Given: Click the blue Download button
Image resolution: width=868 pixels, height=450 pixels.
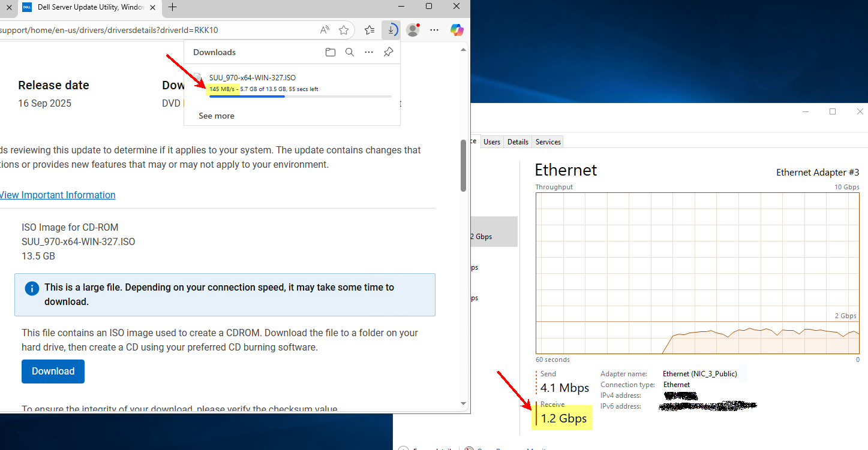Looking at the screenshot, I should [53, 372].
